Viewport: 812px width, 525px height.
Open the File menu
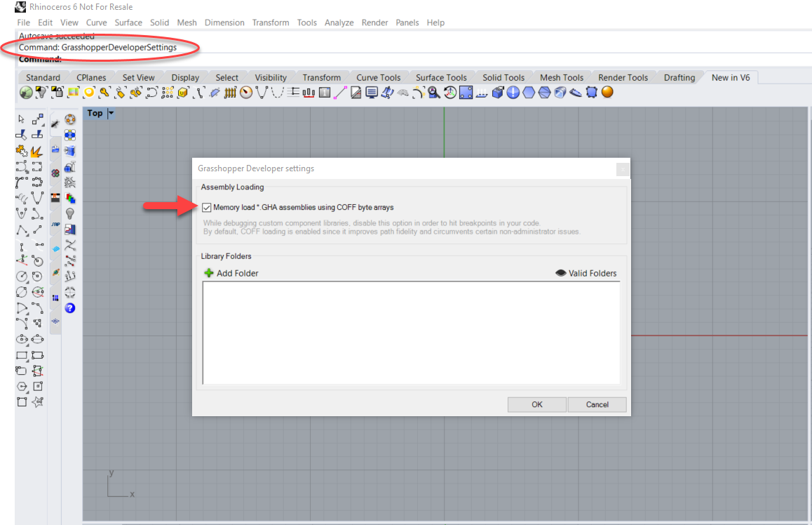point(23,22)
